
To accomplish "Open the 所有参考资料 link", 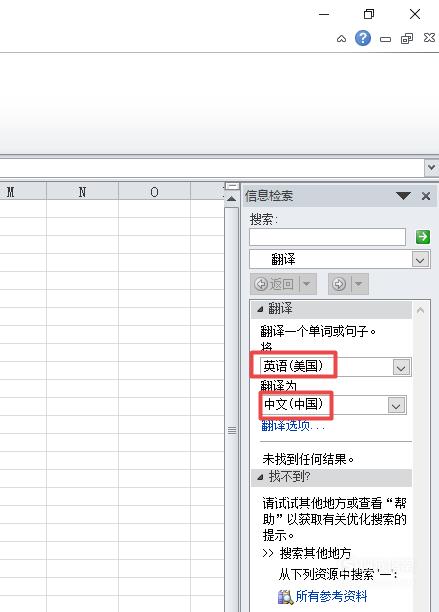I will tap(331, 596).
